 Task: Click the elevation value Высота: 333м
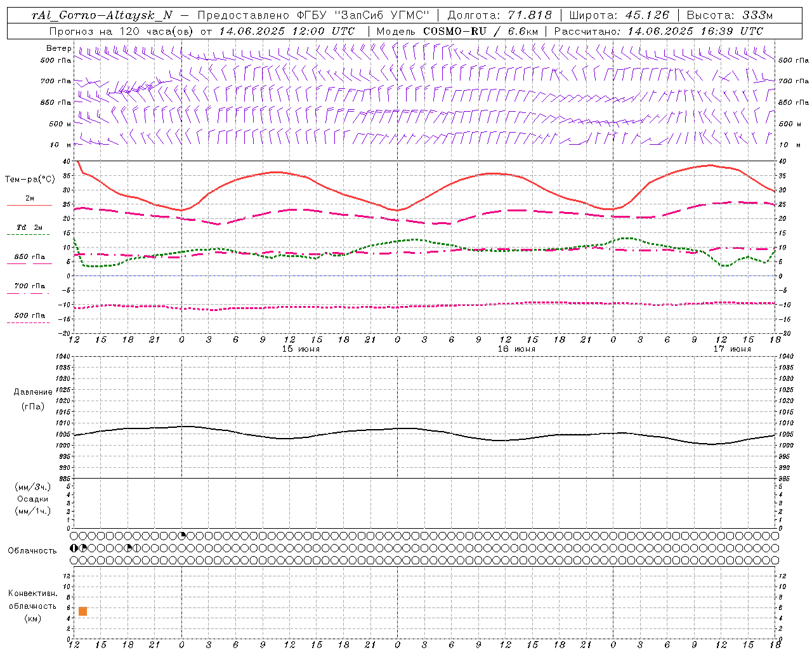[730, 15]
